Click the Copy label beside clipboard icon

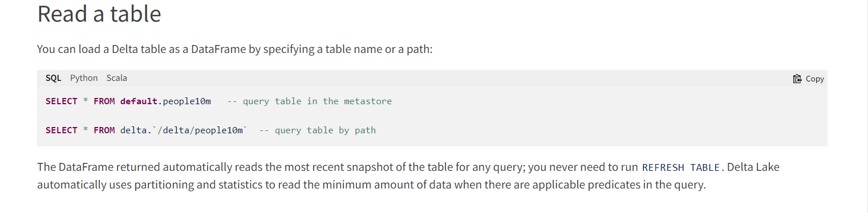click(x=815, y=79)
